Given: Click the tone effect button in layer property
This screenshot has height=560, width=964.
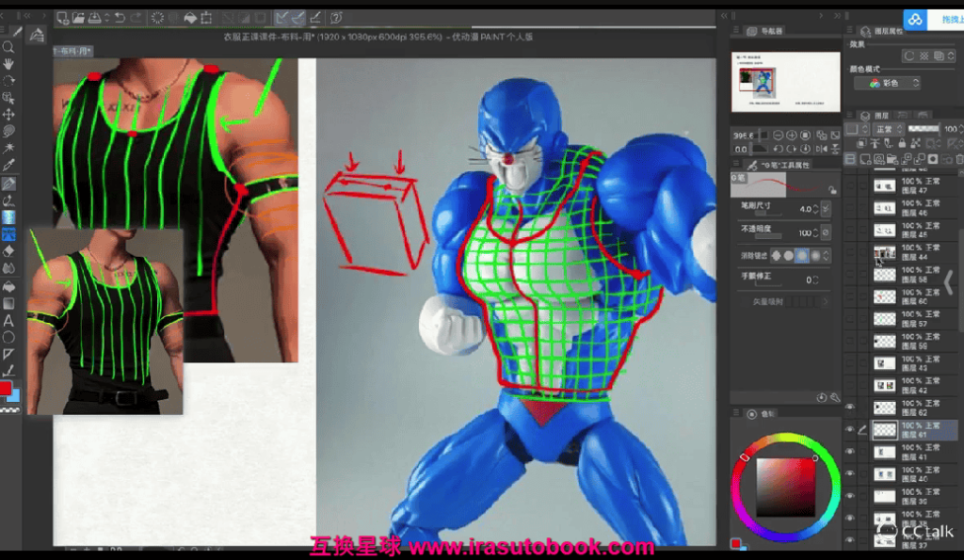Looking at the screenshot, I should point(924,56).
